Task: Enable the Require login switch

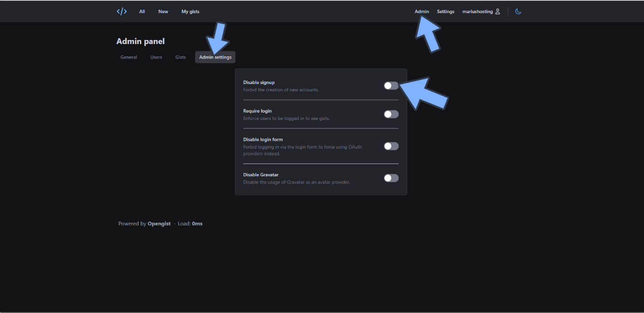Action: [391, 114]
